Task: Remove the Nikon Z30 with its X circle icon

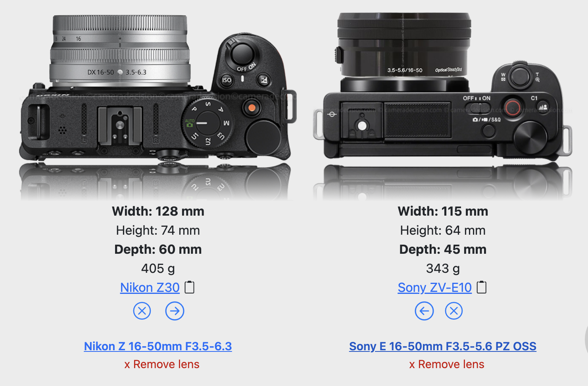Action: pos(142,311)
